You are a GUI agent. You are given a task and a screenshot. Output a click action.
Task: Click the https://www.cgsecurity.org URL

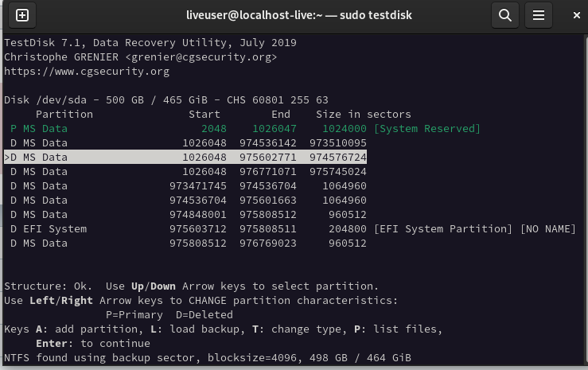click(x=87, y=72)
